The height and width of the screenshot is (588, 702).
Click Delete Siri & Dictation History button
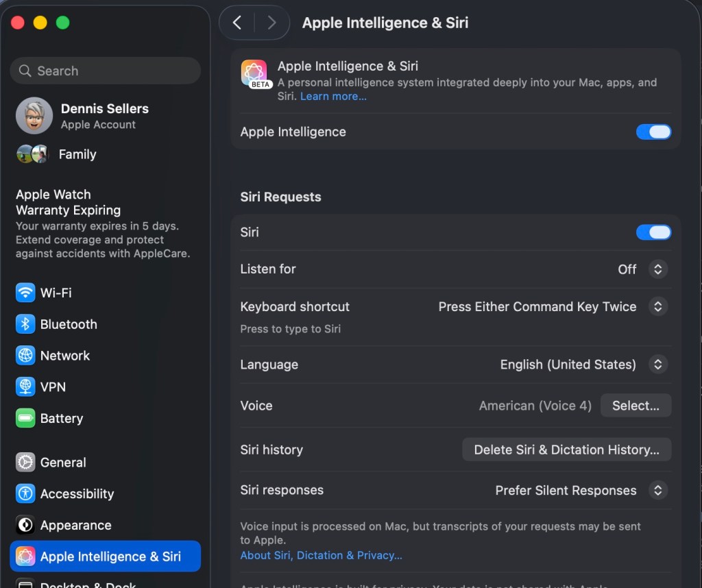[567, 450]
